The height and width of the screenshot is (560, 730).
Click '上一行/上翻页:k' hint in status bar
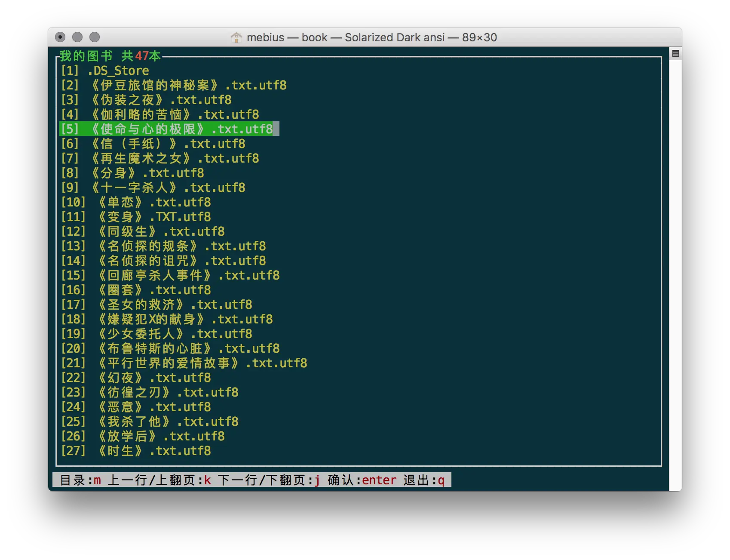tap(159, 480)
